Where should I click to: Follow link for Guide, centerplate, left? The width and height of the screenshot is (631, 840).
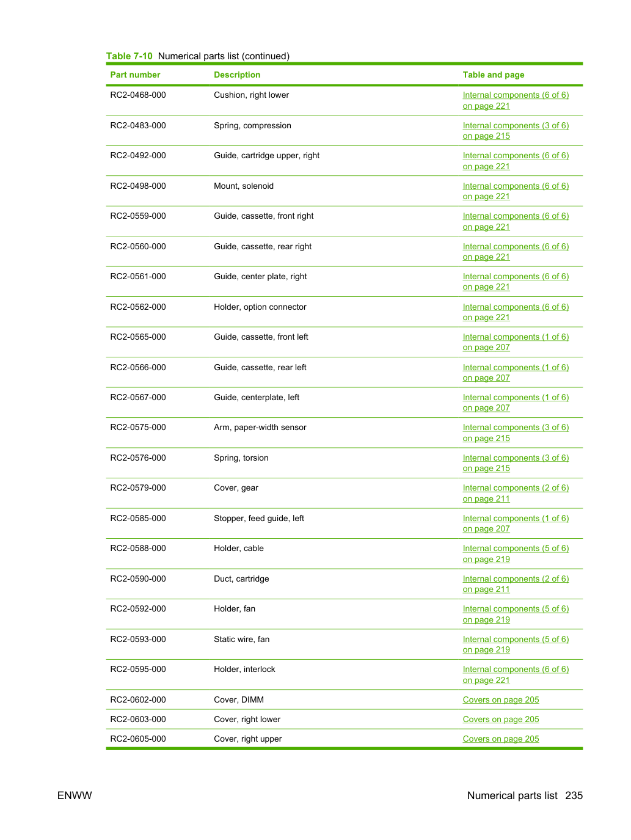click(516, 403)
